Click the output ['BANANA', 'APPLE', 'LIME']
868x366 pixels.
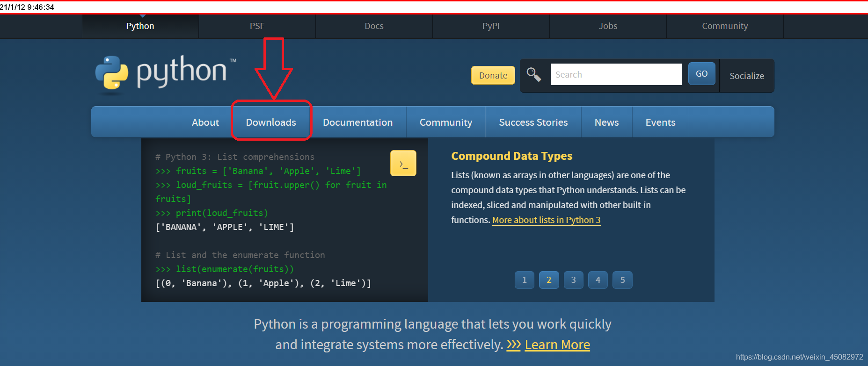click(225, 227)
